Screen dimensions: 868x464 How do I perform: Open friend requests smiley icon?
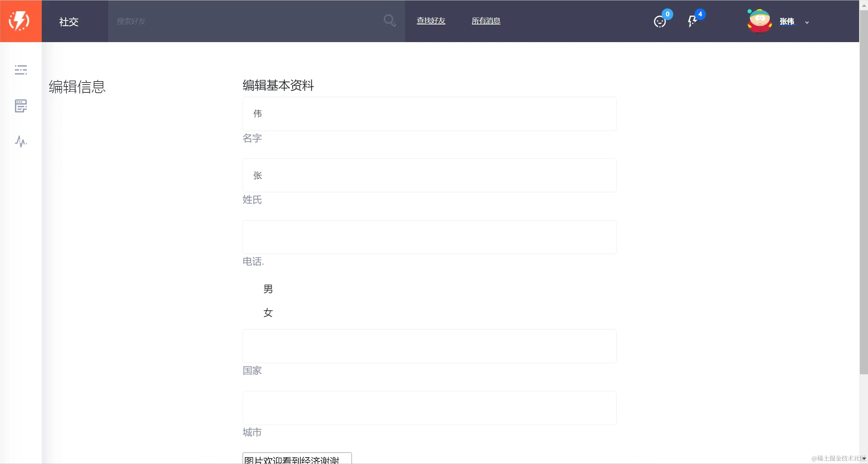click(x=659, y=22)
